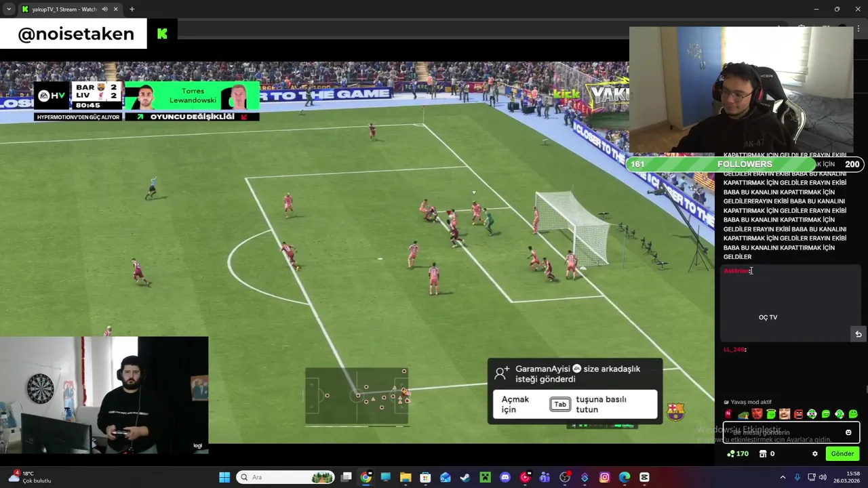Close the yakupTV_1 Stream browser tab
868x488 pixels.
tap(117, 9)
